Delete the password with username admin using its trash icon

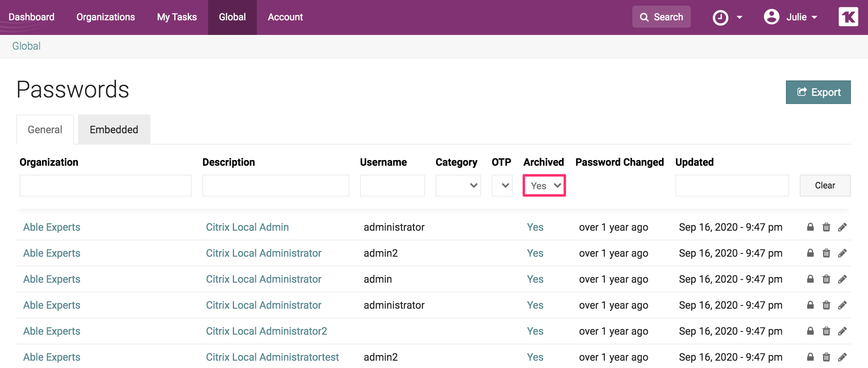point(826,279)
